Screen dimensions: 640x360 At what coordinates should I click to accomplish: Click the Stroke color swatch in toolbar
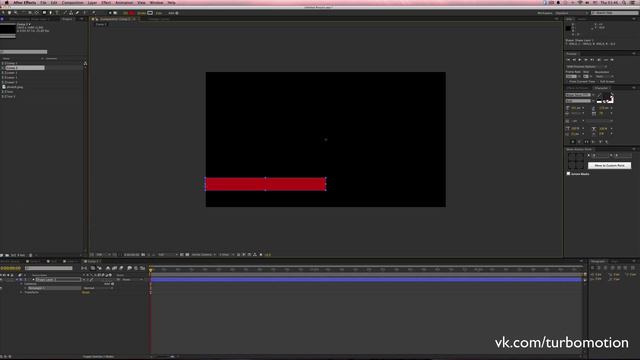[x=150, y=13]
